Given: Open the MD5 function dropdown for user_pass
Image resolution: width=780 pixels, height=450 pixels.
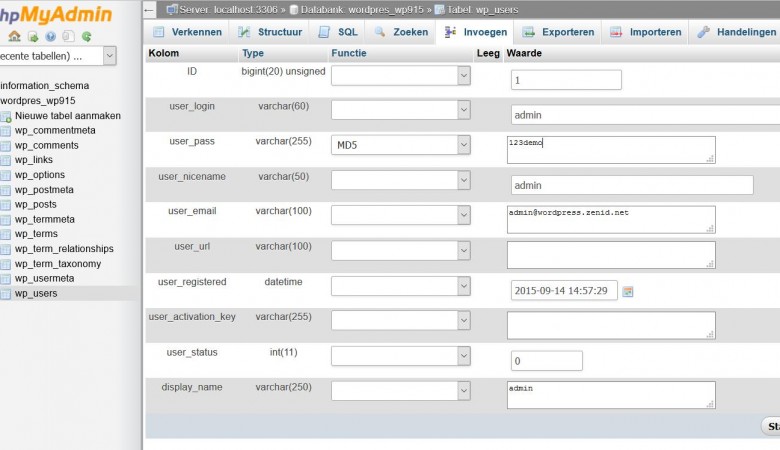Looking at the screenshot, I should click(401, 145).
